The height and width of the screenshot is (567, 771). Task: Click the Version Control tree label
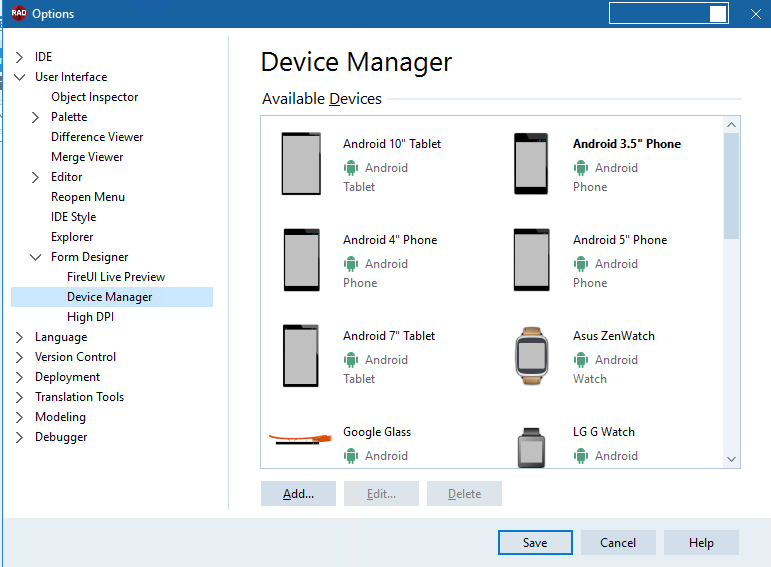pos(75,357)
